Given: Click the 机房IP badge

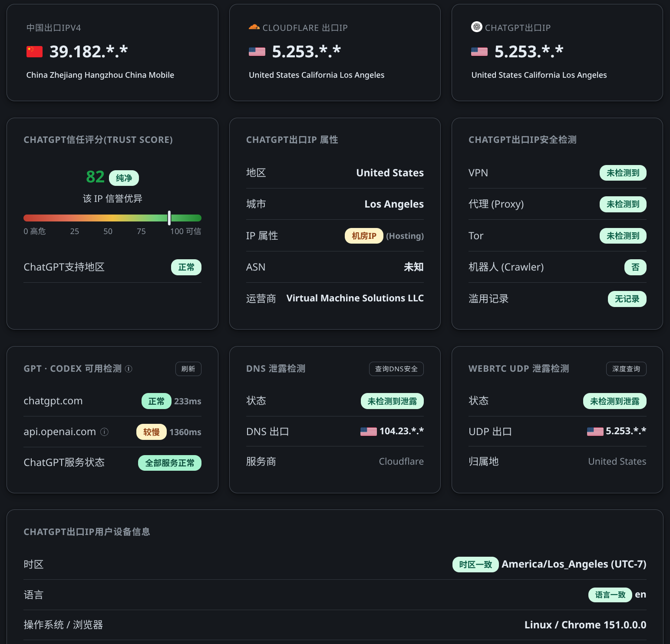Looking at the screenshot, I should click(x=364, y=236).
